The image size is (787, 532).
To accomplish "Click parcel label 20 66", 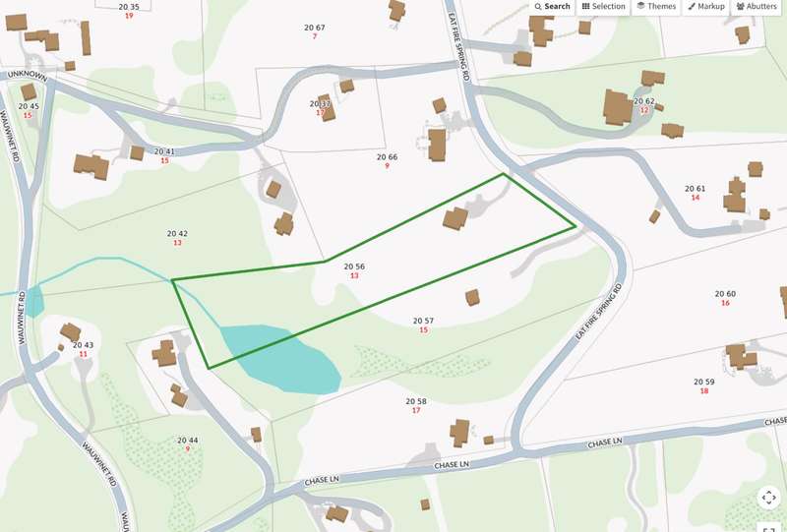I will [387, 157].
